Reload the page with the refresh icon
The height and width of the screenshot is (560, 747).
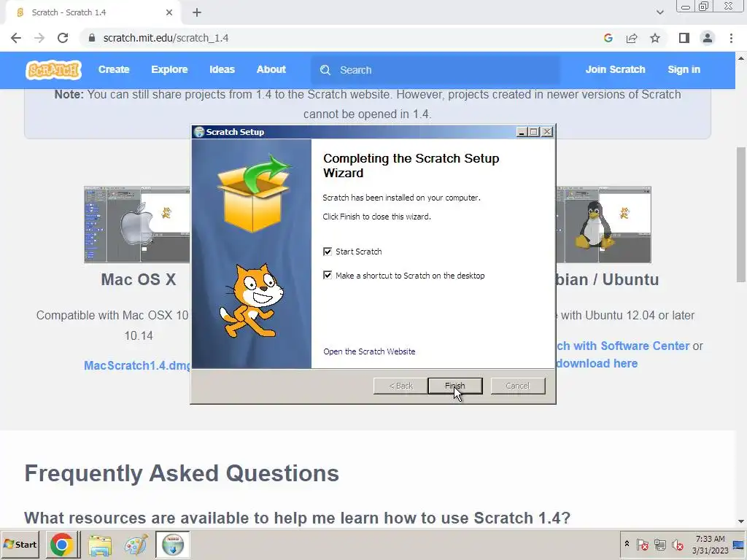tap(63, 38)
